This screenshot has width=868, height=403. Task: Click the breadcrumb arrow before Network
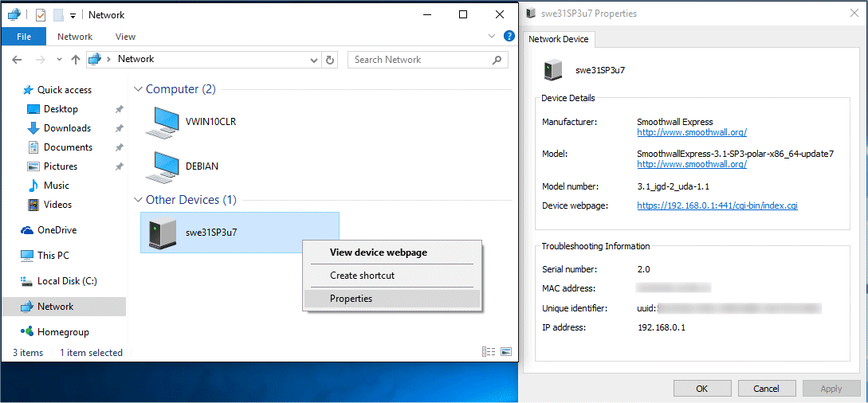tap(108, 59)
